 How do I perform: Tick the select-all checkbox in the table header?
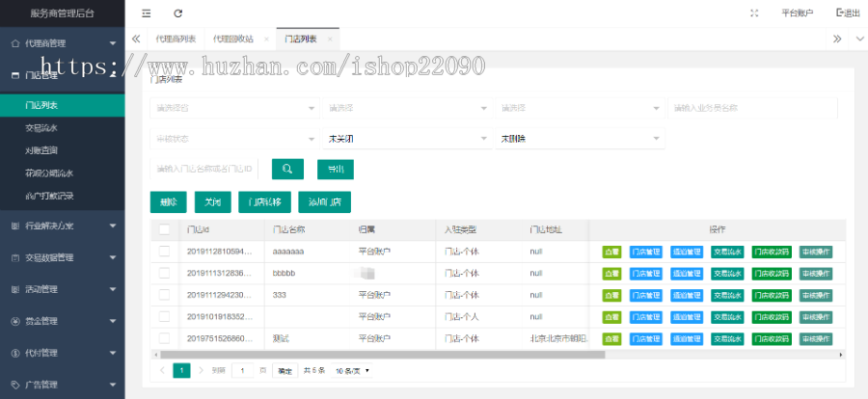164,229
